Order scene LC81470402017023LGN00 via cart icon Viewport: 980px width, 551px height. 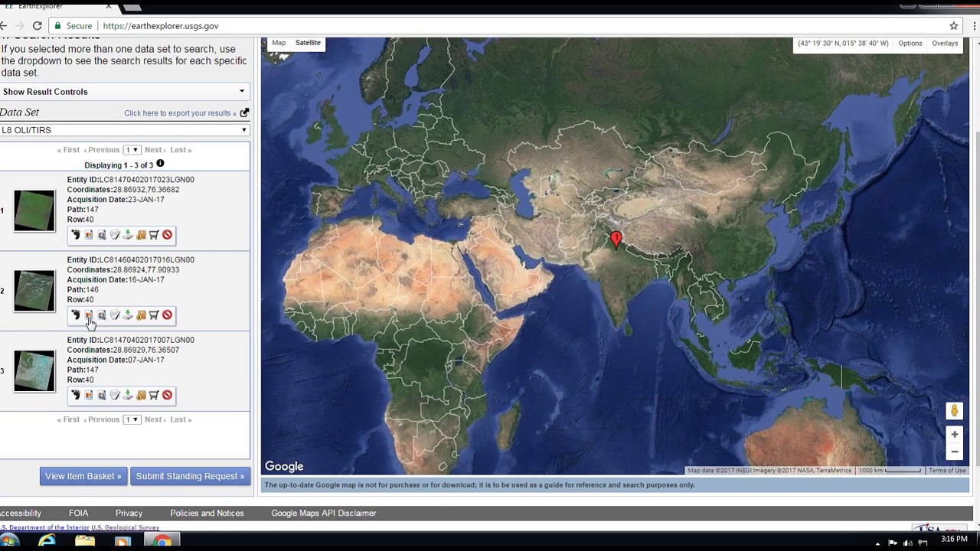(x=154, y=235)
